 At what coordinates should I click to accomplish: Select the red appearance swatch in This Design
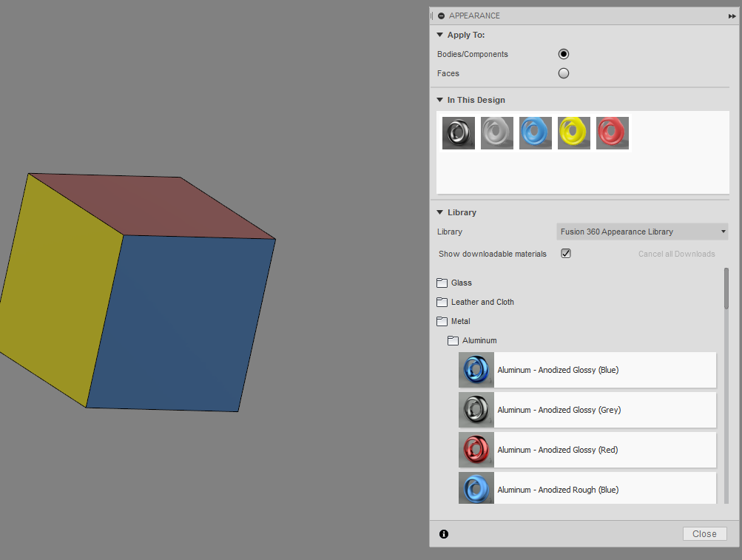(612, 132)
